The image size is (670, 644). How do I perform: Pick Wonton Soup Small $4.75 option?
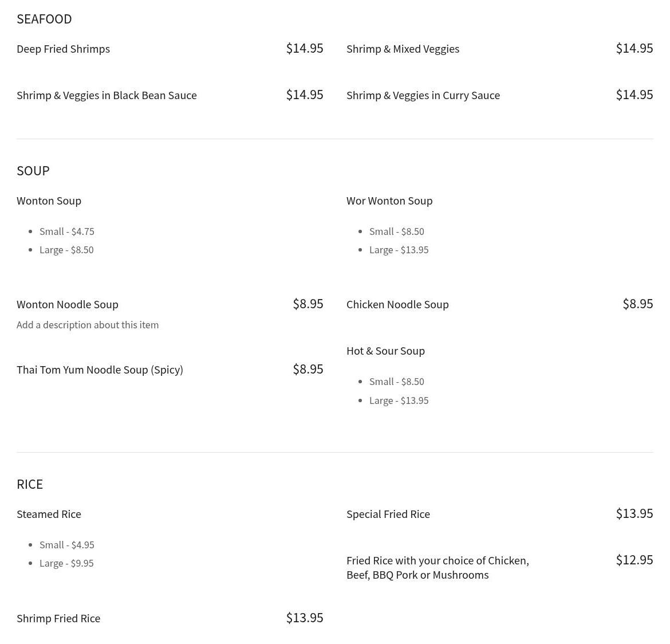[x=66, y=231]
